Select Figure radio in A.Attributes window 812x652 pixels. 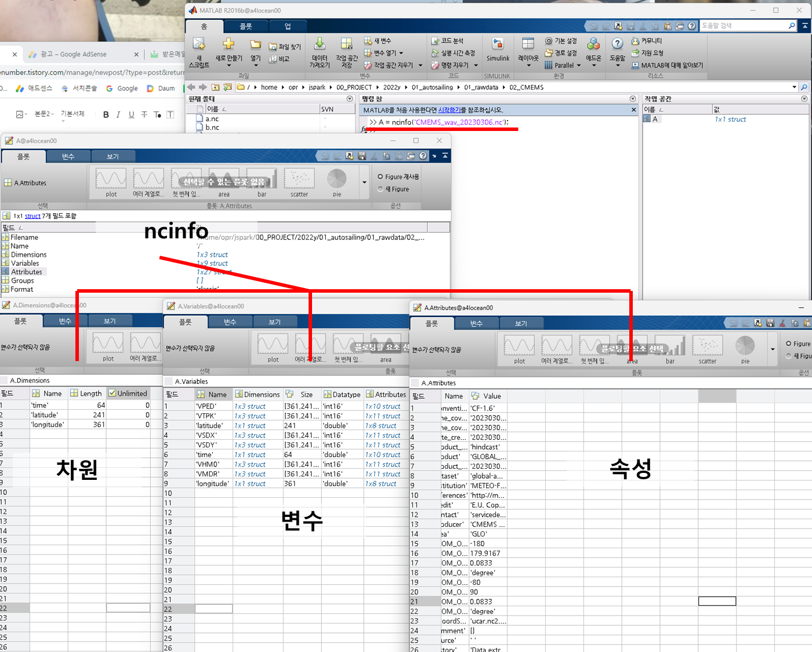[789, 344]
